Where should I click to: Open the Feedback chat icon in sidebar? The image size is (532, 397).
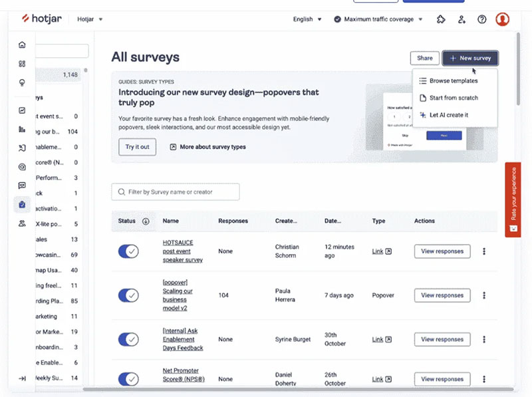[22, 186]
